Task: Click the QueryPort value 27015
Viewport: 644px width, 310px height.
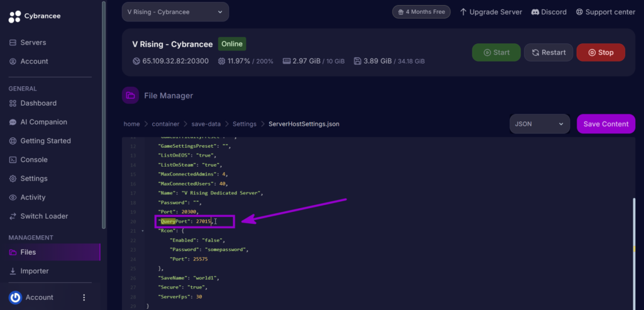Action: click(203, 222)
